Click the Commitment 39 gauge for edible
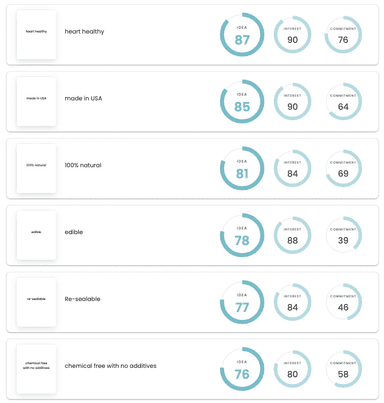Image resolution: width=384 pixels, height=403 pixels. click(x=343, y=235)
